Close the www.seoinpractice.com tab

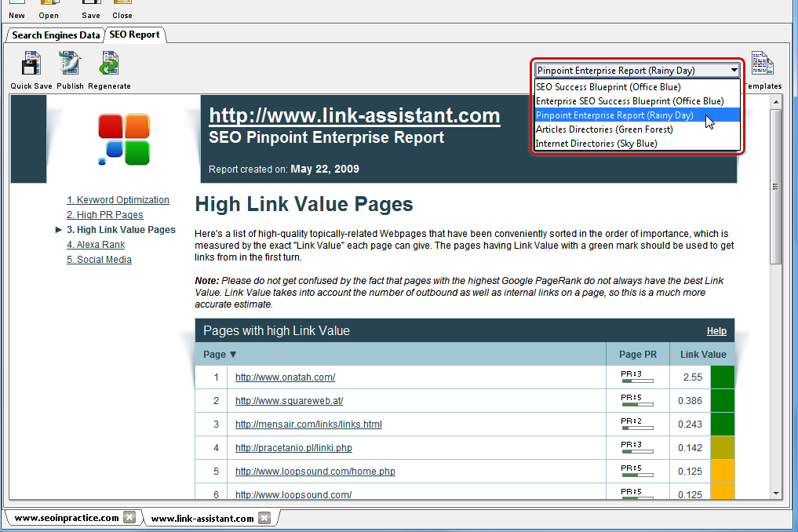[129, 517]
